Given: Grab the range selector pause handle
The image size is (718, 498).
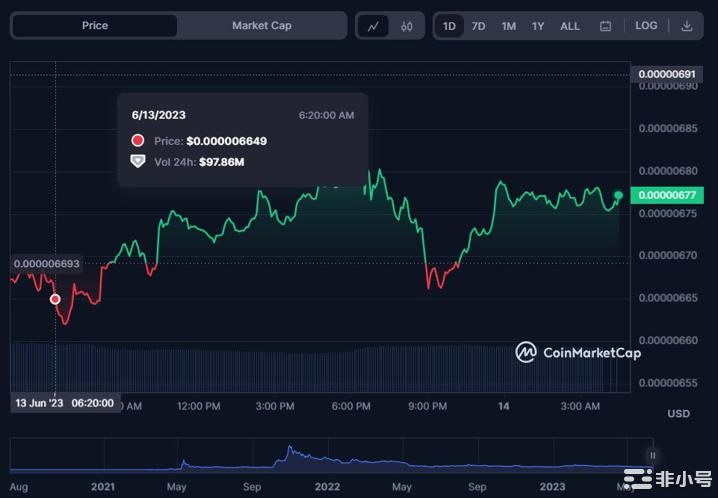Looking at the screenshot, I should [x=652, y=455].
